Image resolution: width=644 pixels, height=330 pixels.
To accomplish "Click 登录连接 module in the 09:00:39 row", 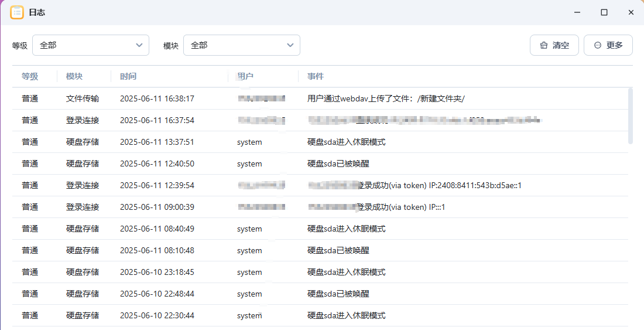I will (x=83, y=207).
